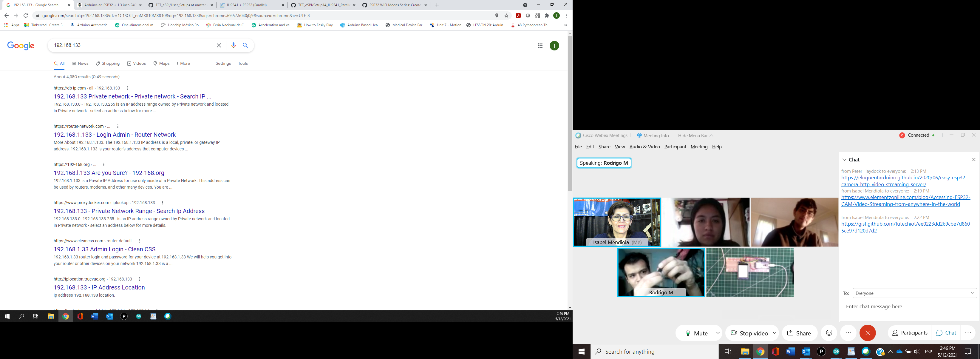
Task: Expand the More search filters menu
Action: (x=183, y=64)
